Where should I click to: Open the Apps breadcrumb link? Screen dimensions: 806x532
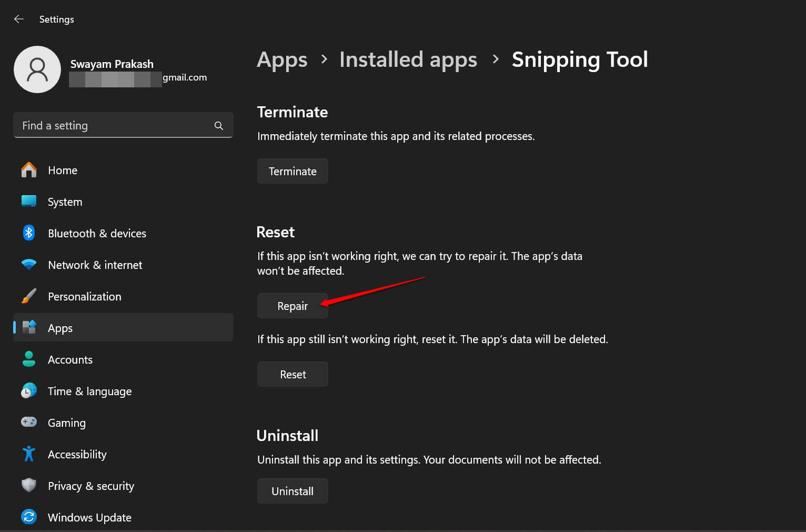(x=282, y=59)
